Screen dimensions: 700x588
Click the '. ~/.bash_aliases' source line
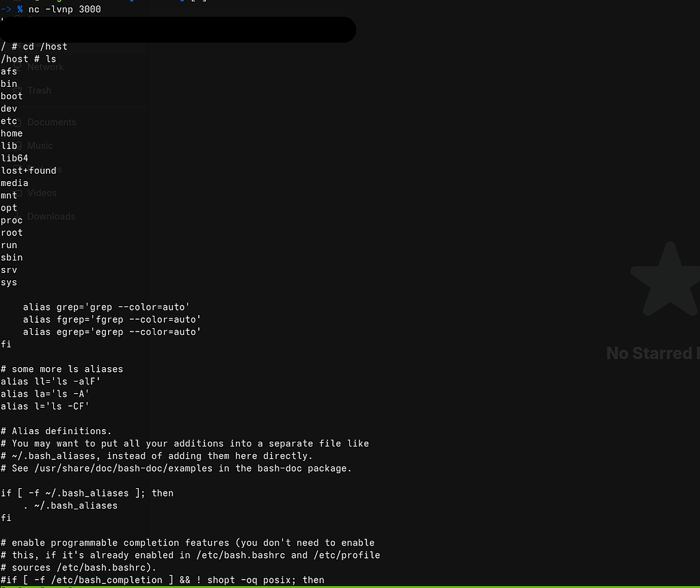click(70, 505)
